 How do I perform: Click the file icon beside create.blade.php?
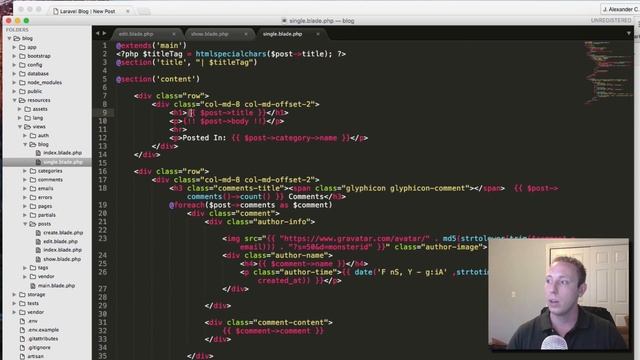click(38, 233)
